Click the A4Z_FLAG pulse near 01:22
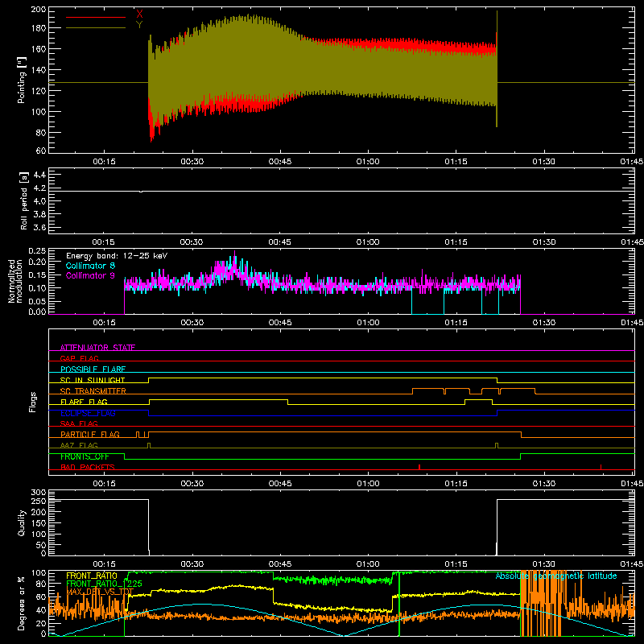The height and width of the screenshot is (644, 644). click(x=497, y=445)
